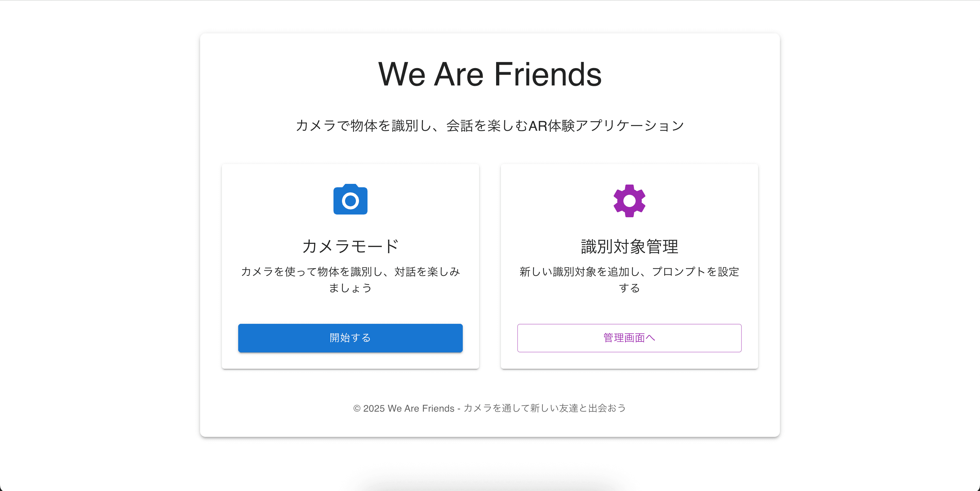Open the admin screen via 管理画面へ
The image size is (980, 491).
[629, 338]
